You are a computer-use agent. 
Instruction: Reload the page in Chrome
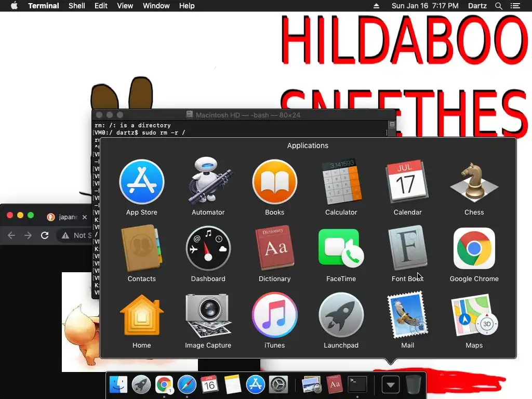coord(45,235)
